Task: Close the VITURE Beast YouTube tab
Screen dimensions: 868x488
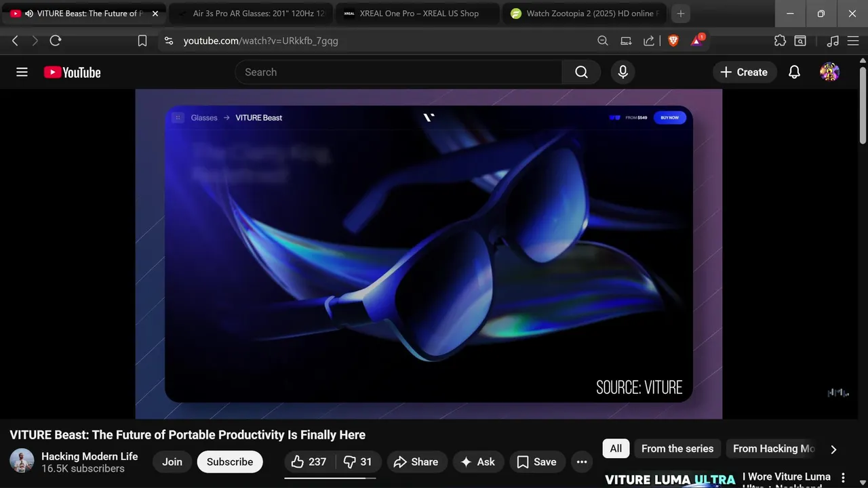Action: pyautogui.click(x=155, y=14)
